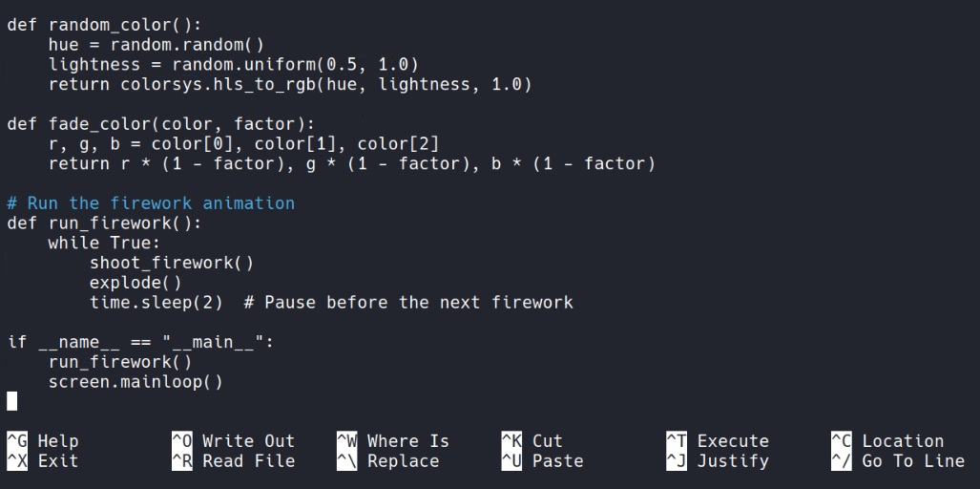The image size is (980, 489).
Task: Select the ^R Read File command
Action: click(x=233, y=461)
